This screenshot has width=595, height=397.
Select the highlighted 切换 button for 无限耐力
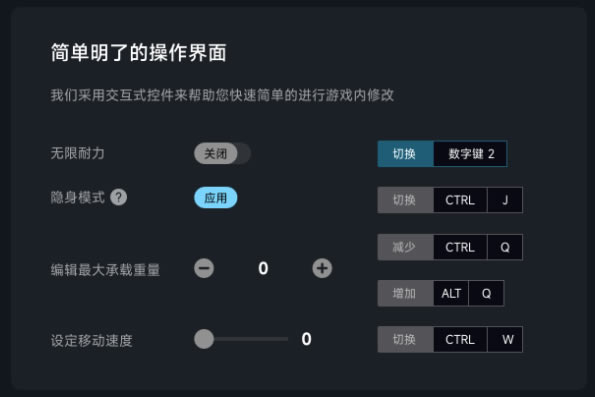click(405, 154)
